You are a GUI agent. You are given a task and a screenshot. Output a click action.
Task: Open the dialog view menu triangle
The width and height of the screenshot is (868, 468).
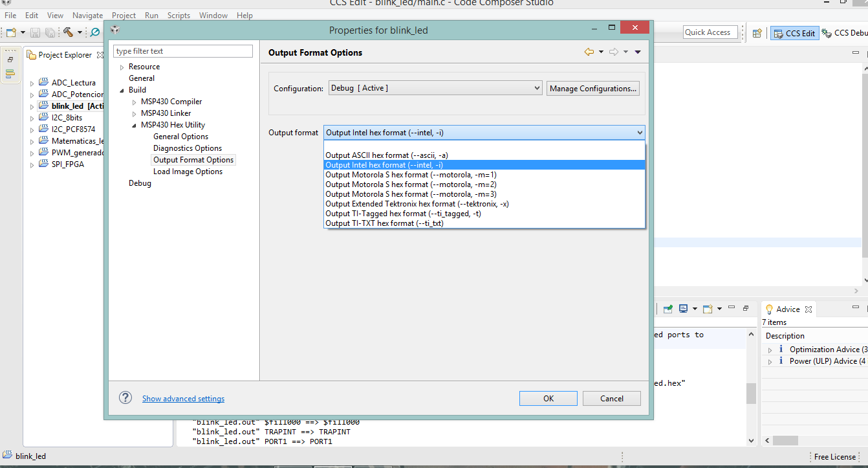(x=638, y=52)
